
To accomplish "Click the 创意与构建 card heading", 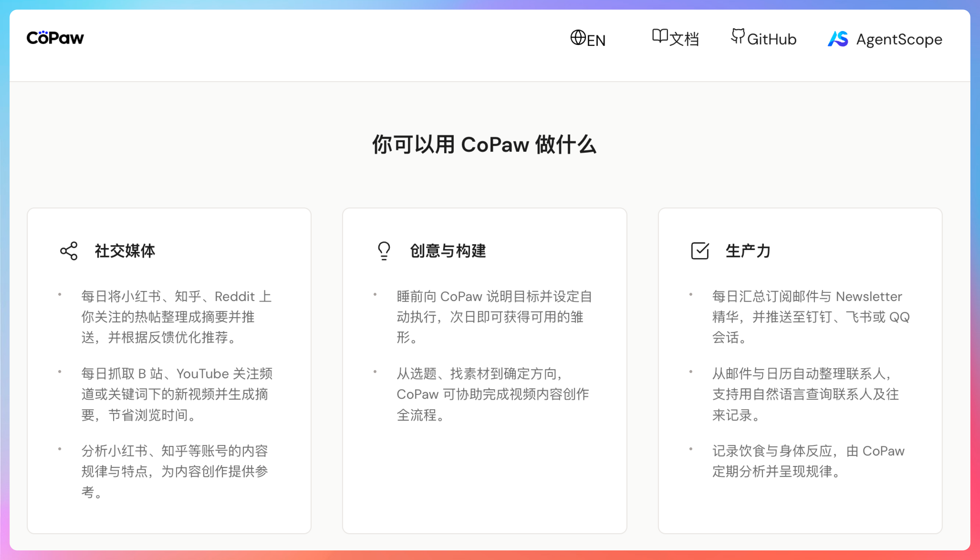I will pyautogui.click(x=448, y=251).
